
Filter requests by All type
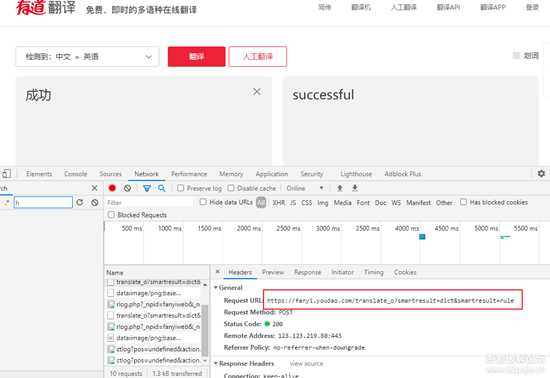tap(261, 202)
